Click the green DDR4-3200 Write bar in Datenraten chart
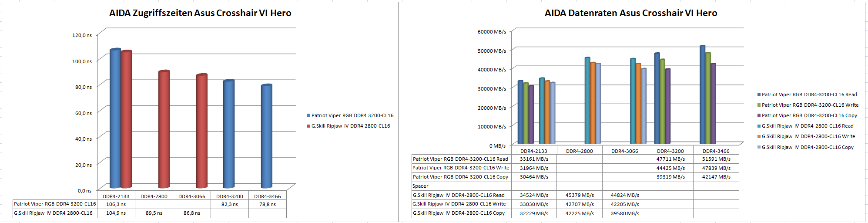The image size is (868, 223). tap(662, 101)
